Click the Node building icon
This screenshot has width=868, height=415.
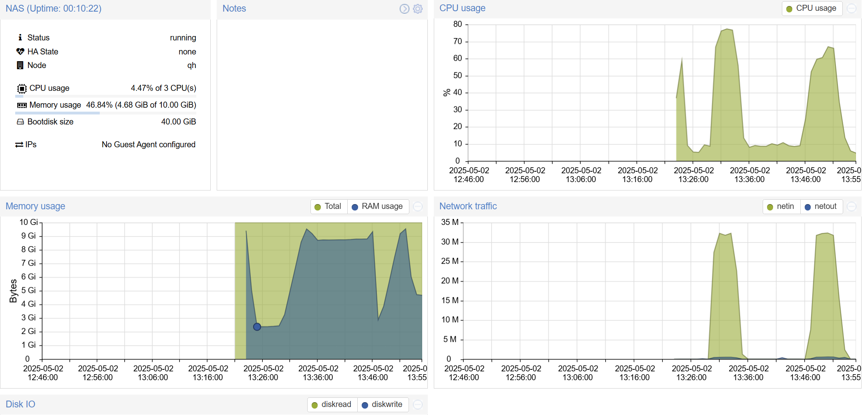[20, 65]
